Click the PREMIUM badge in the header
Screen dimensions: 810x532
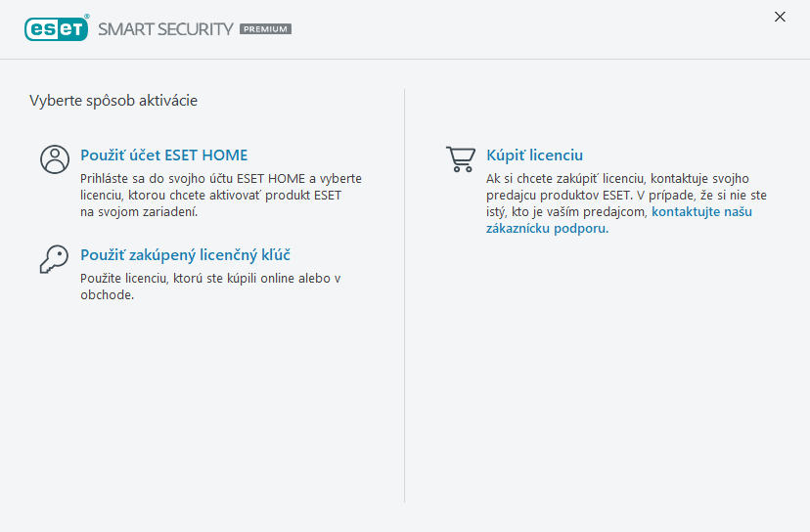tap(265, 29)
